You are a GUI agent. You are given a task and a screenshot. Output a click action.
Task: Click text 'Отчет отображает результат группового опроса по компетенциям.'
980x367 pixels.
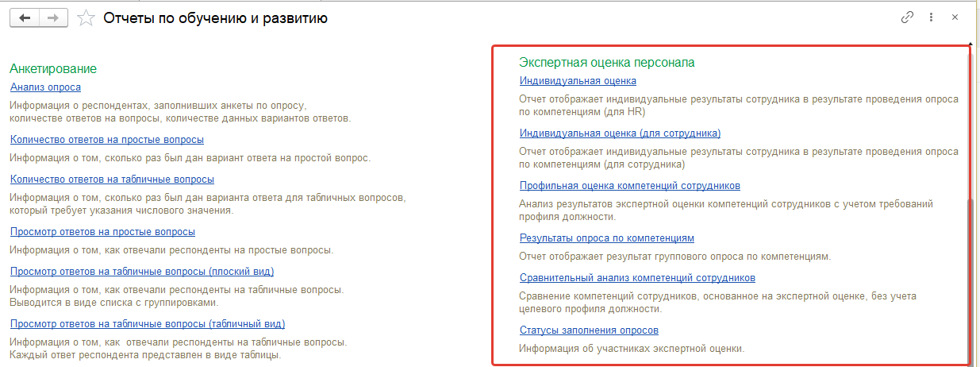click(674, 257)
